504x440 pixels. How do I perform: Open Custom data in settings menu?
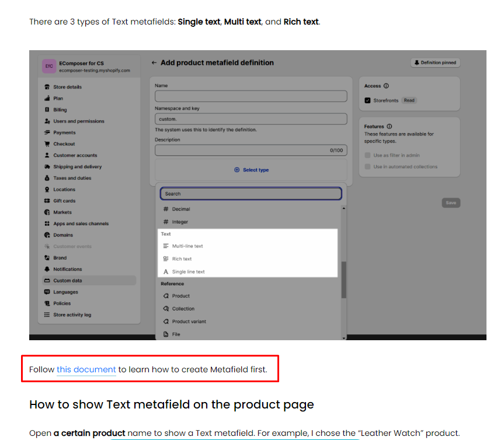(x=67, y=281)
